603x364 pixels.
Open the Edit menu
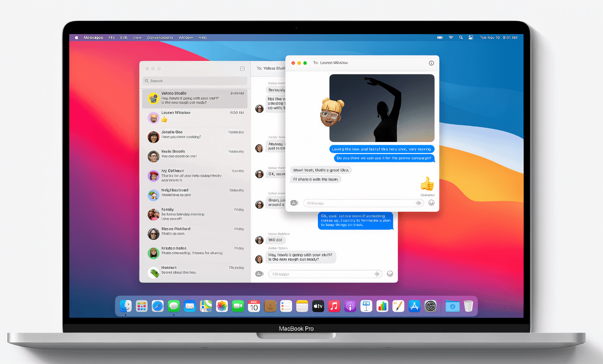click(124, 38)
